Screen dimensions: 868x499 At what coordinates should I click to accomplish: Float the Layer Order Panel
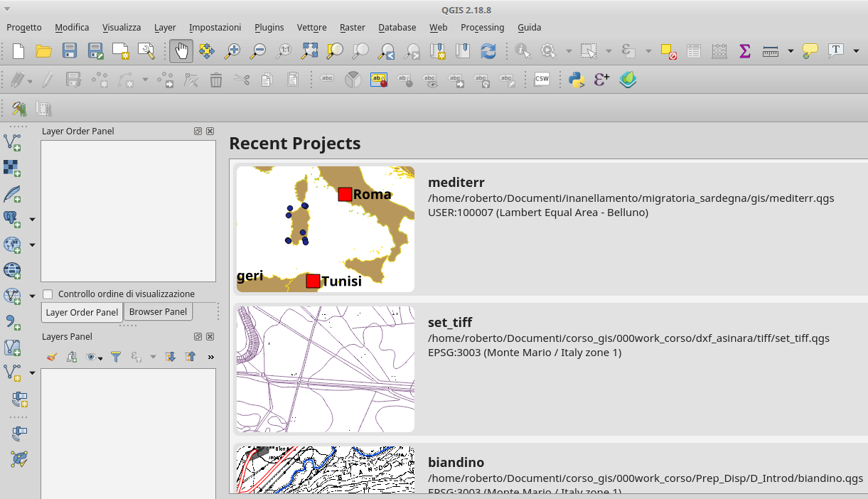coord(198,132)
